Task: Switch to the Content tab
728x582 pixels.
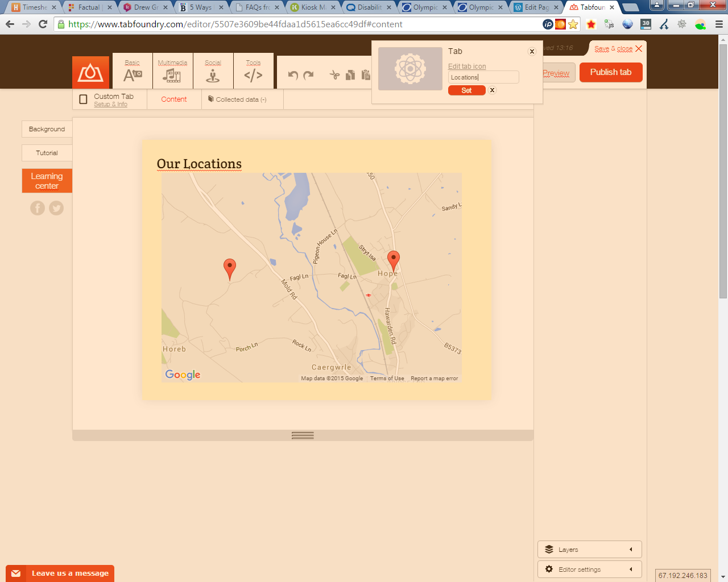Action: (x=173, y=99)
